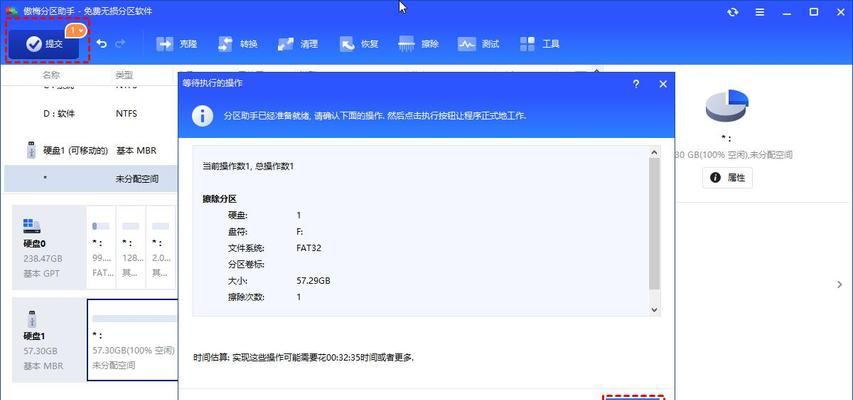Close the pending operations dialog
853x400 pixels.
pos(663,84)
